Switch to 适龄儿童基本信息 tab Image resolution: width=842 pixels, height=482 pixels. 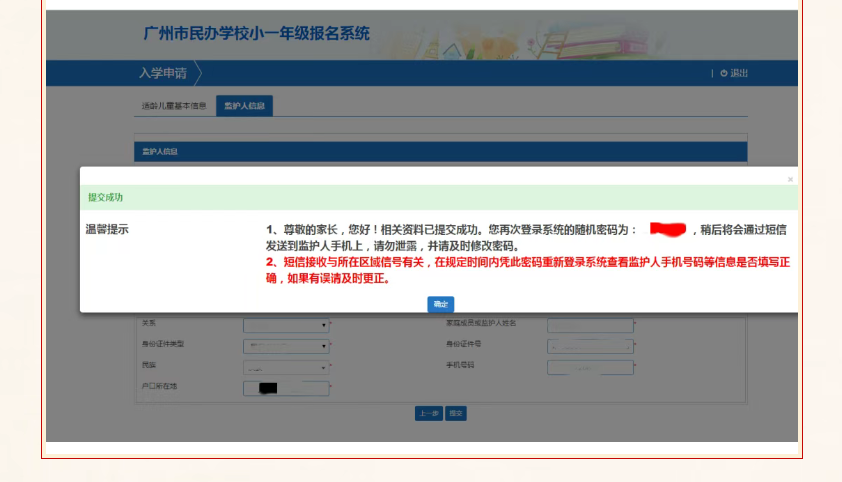[174, 106]
